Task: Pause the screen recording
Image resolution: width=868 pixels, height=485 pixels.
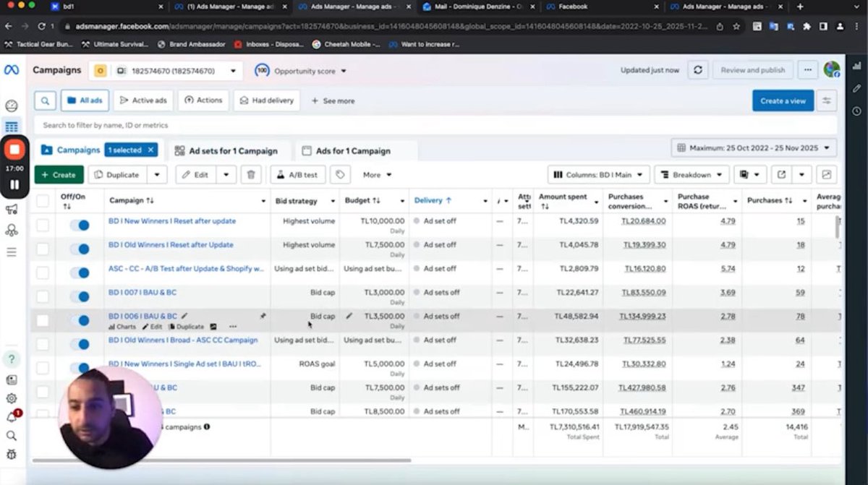Action: click(14, 185)
